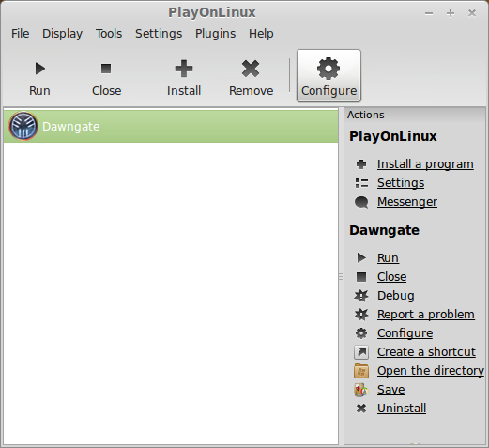Close the PlayOnLinux window

pyautogui.click(x=472, y=13)
